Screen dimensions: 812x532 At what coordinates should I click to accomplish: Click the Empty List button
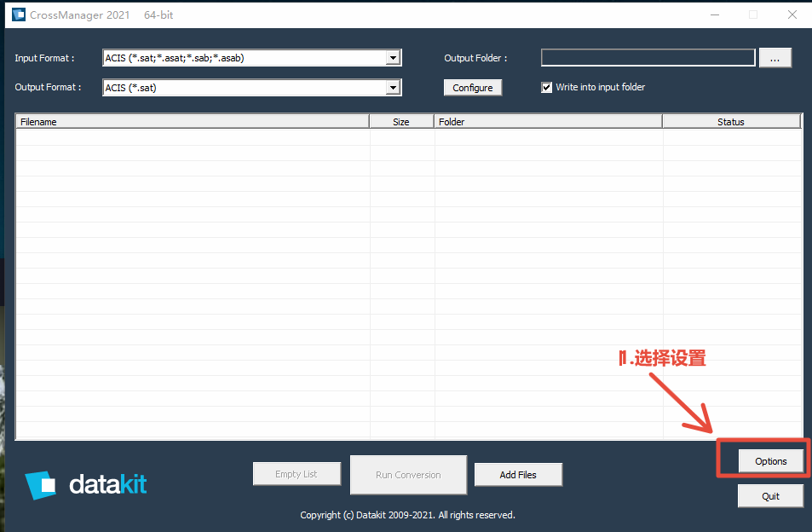[x=297, y=474]
